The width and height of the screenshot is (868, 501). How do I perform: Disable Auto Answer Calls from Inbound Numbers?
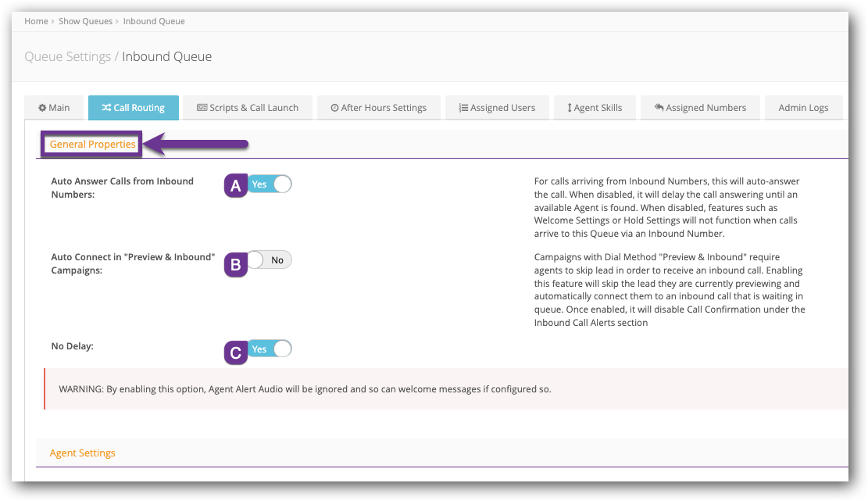tap(270, 184)
